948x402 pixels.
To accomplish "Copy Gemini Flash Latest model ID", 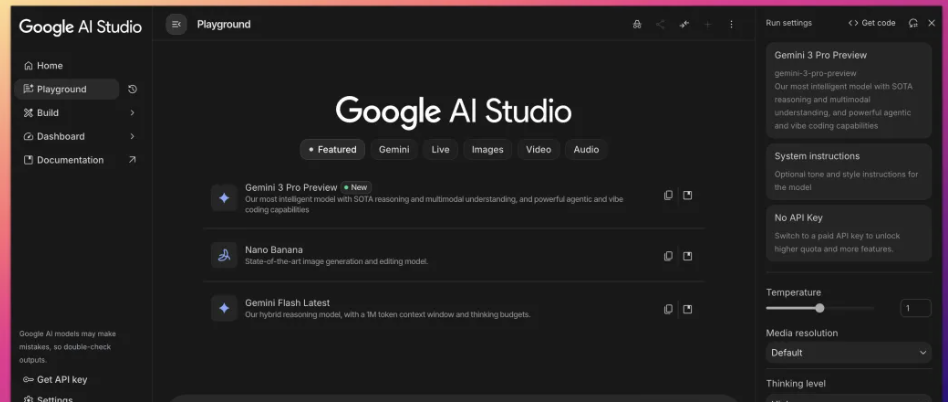I will pyautogui.click(x=668, y=309).
